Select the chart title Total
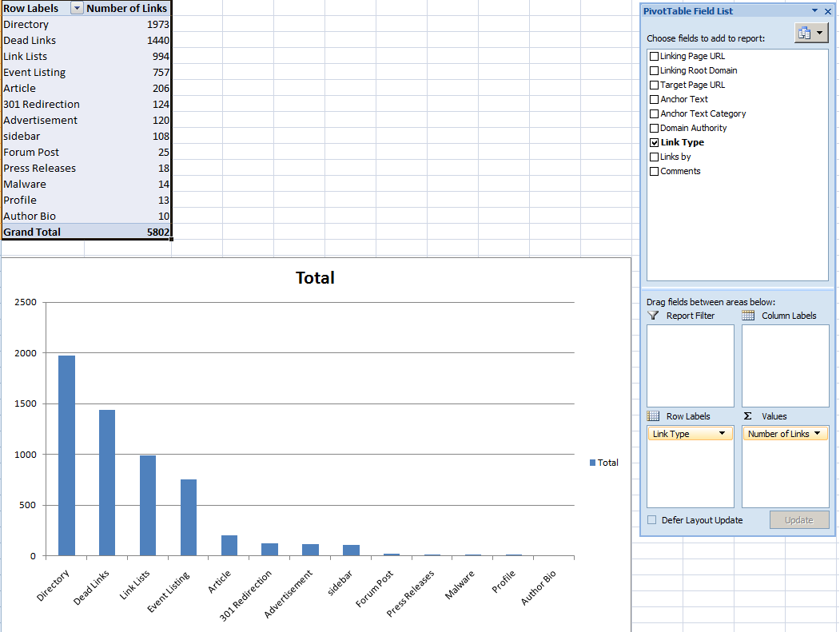The width and height of the screenshot is (840, 632). [x=315, y=278]
